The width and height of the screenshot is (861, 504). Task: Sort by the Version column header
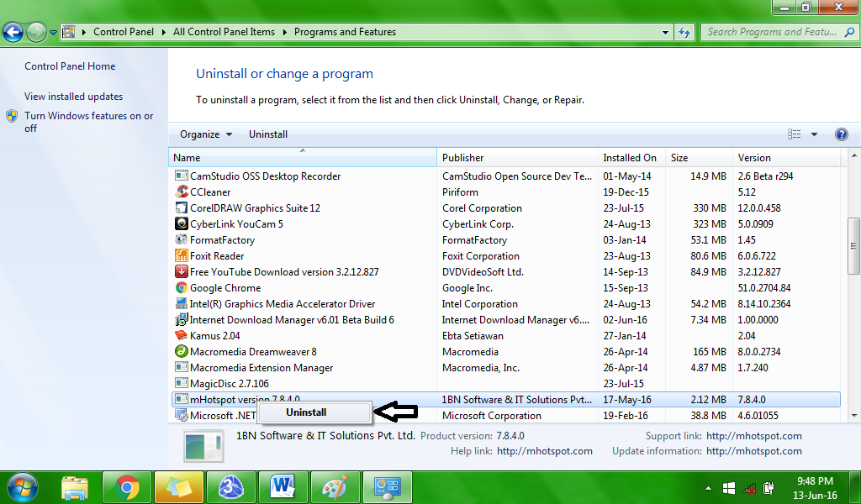coord(786,157)
